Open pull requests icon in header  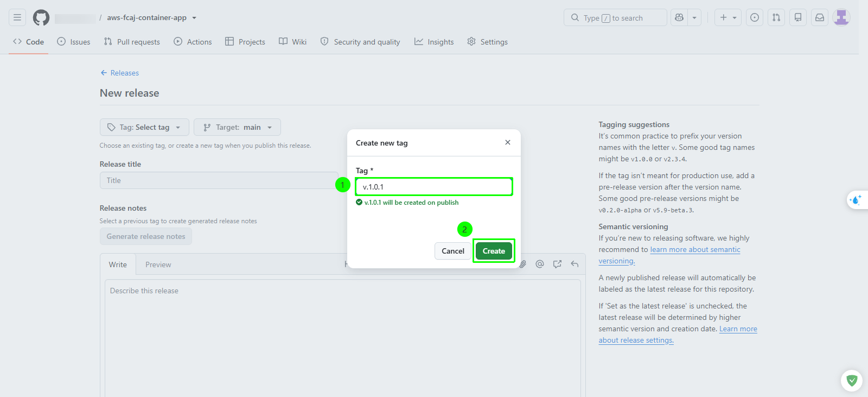(776, 17)
